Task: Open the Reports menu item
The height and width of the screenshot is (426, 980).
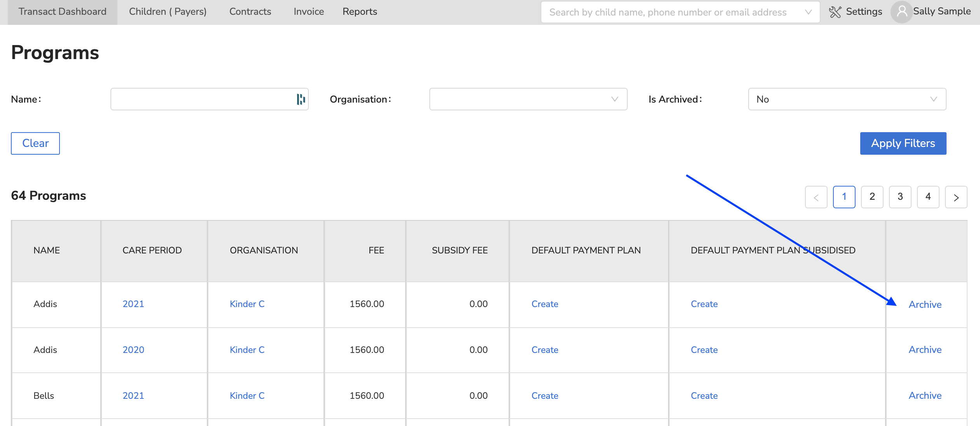Action: coord(359,12)
